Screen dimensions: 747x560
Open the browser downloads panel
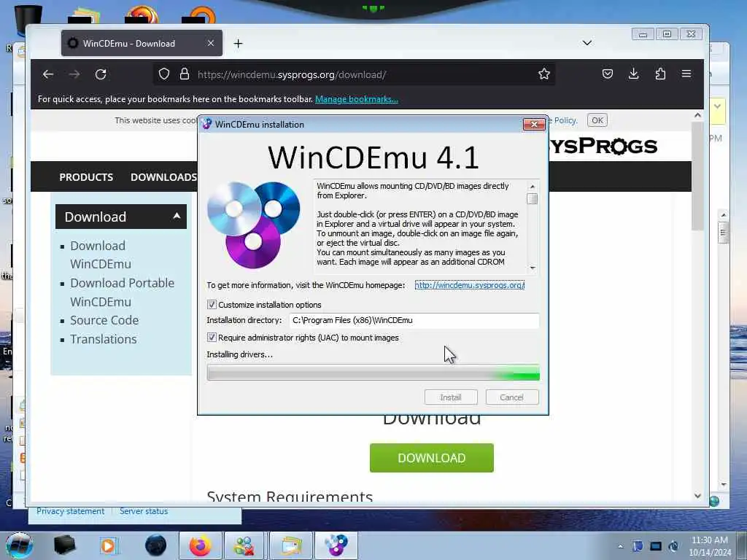coord(634,74)
